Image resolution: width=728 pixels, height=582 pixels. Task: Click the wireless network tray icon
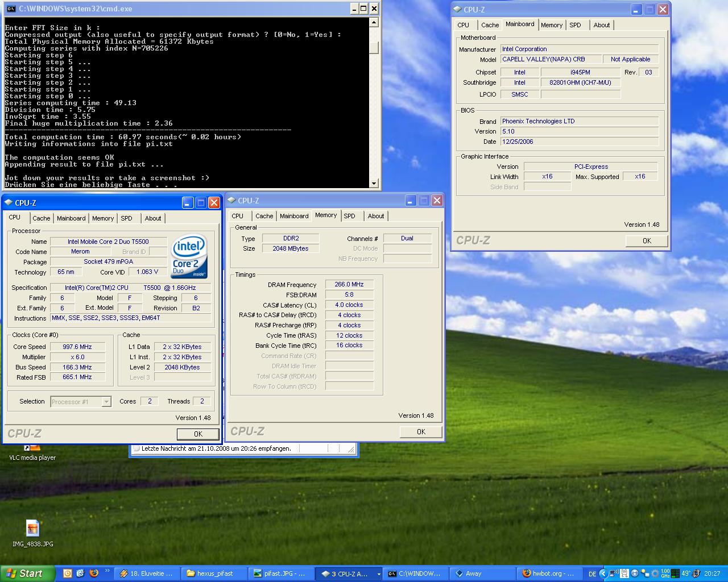point(614,573)
